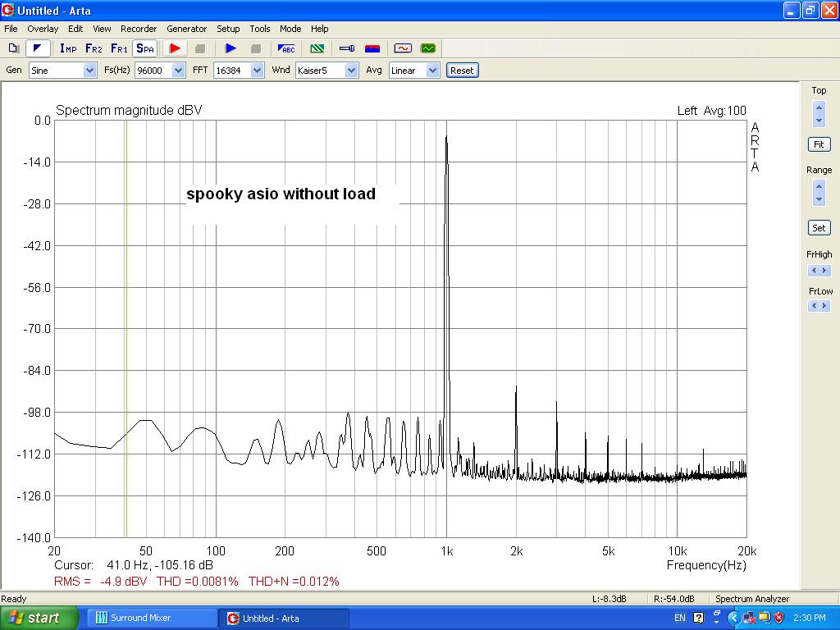Click the Fit button
Screen dimensions: 840x630
(819, 144)
